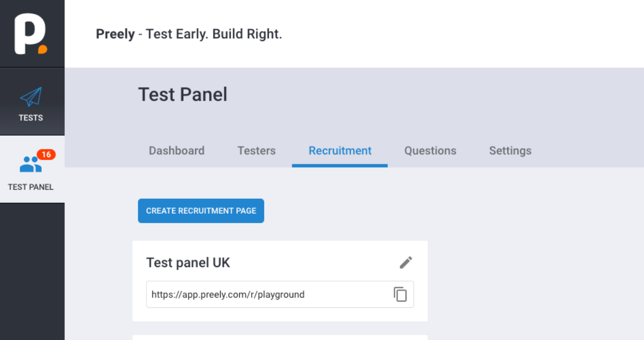Viewport: 644px width, 340px height.
Task: Open Test Panel people icon
Action: tap(30, 164)
